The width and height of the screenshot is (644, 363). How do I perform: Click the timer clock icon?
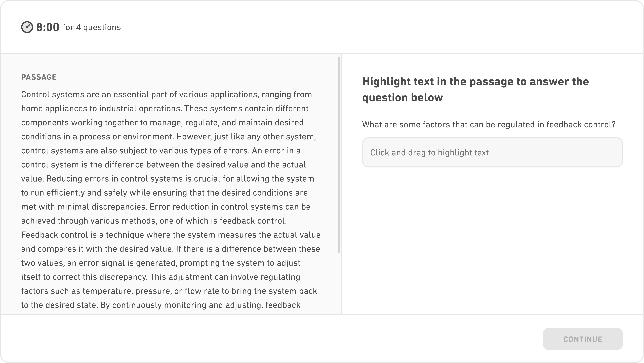[x=27, y=27]
